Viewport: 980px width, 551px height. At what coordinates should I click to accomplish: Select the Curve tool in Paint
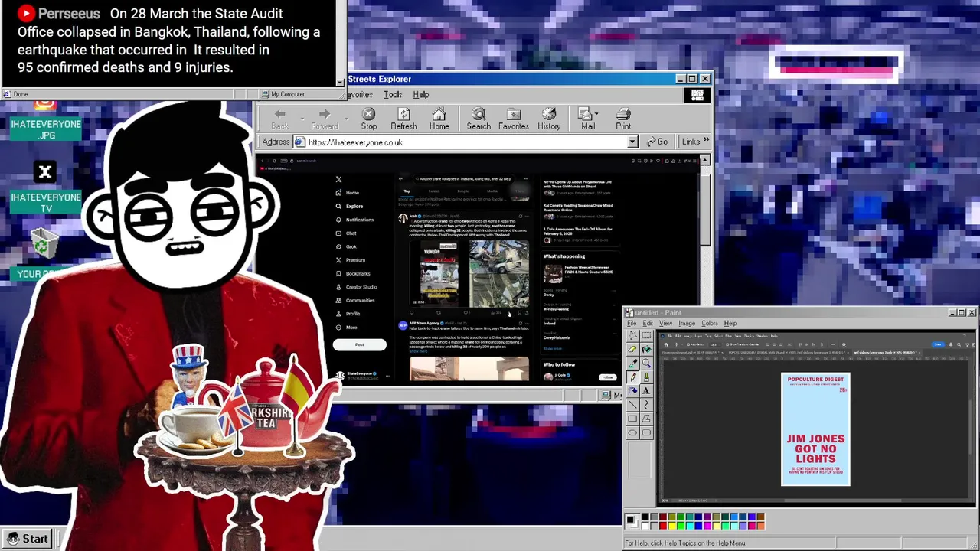pos(646,404)
